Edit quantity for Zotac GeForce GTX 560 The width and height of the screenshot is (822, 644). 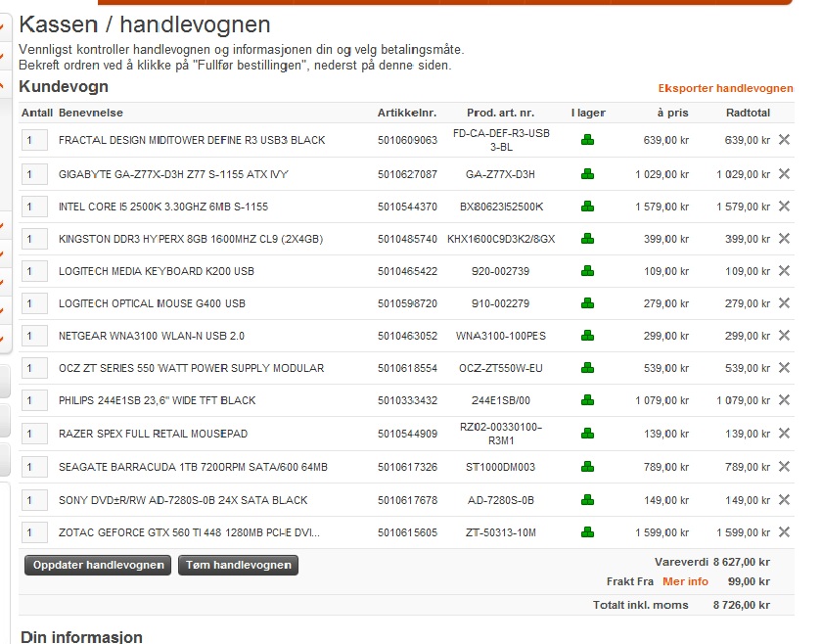(x=34, y=532)
